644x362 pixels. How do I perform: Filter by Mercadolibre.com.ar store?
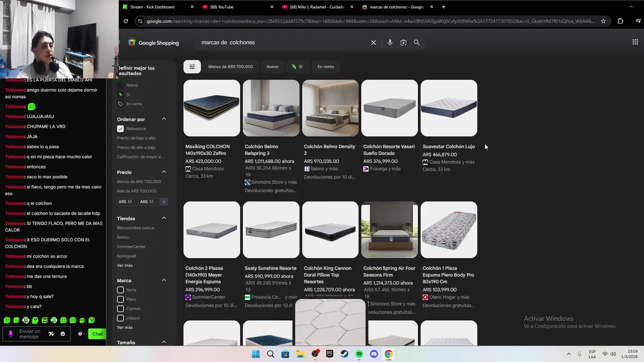click(136, 228)
